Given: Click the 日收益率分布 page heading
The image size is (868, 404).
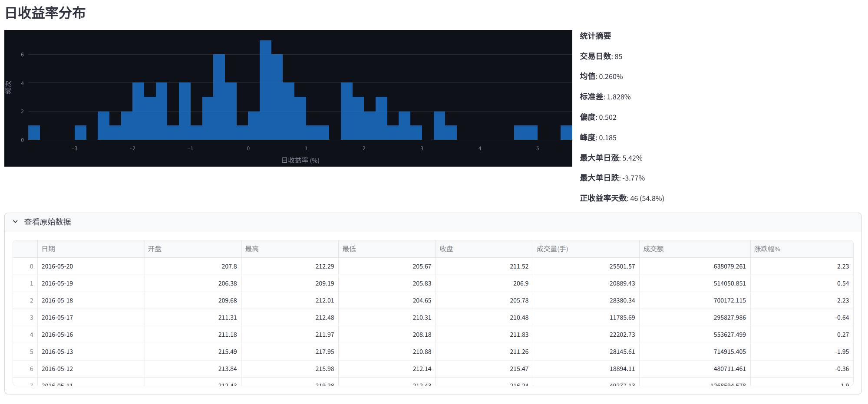Looking at the screenshot, I should [x=45, y=13].
